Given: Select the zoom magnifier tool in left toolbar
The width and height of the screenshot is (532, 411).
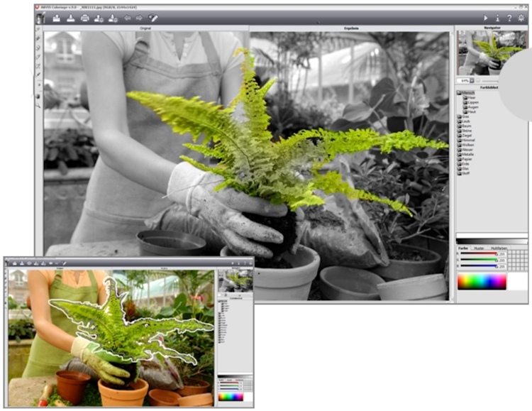Looking at the screenshot, I should point(38,106).
